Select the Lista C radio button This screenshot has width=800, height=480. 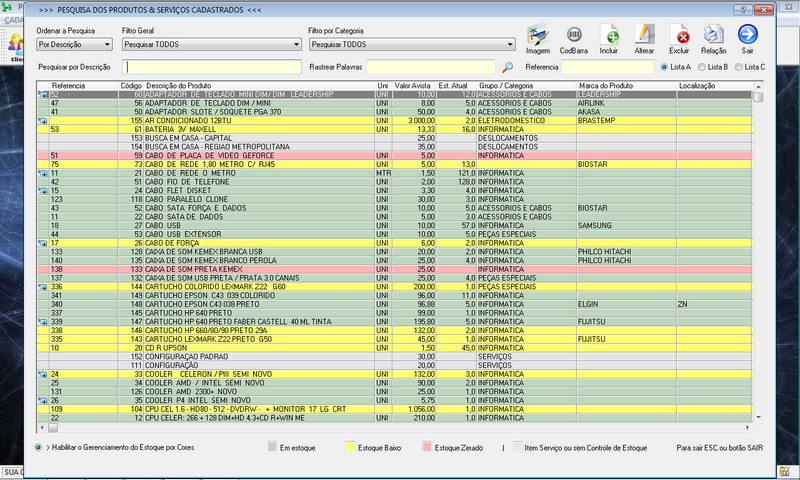click(738, 67)
